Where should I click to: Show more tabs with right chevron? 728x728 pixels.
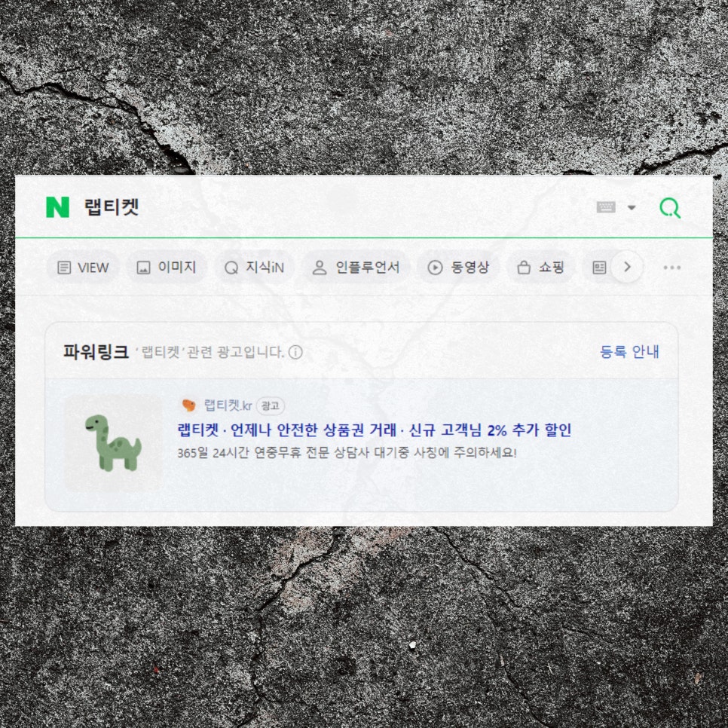point(627,267)
